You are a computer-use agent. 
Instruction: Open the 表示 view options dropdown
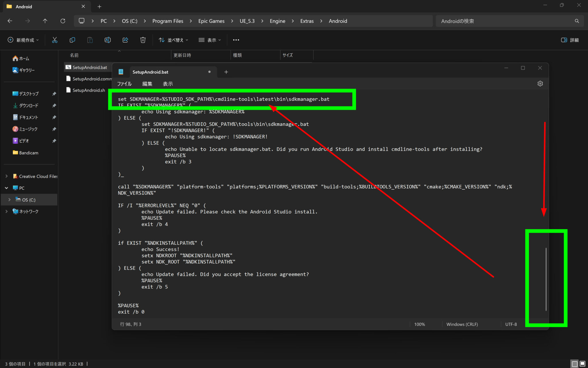pyautogui.click(x=210, y=40)
